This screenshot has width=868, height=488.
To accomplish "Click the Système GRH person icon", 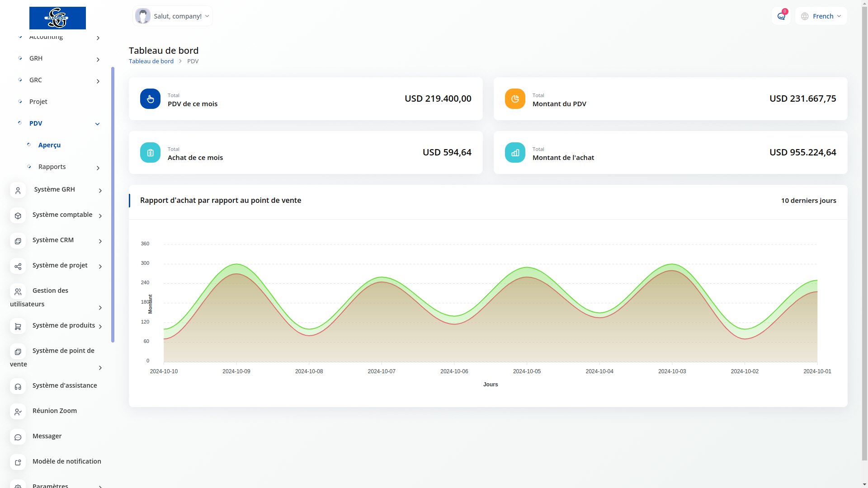I will (x=18, y=190).
